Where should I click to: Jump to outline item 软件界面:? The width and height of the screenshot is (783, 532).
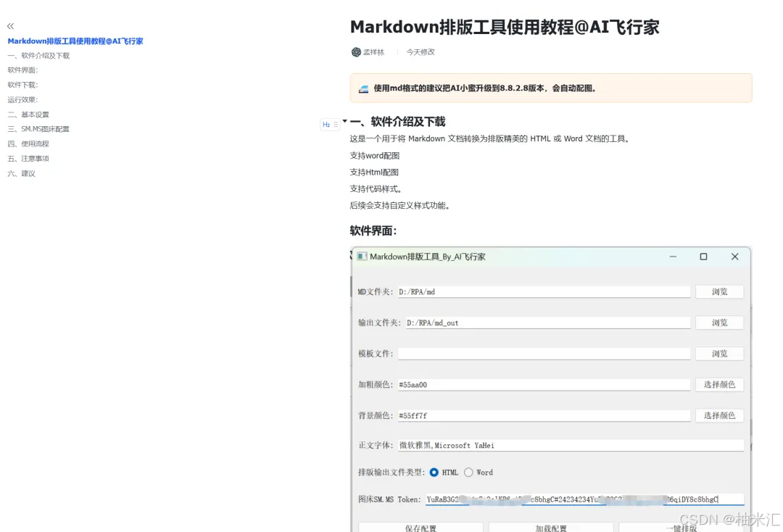[22, 70]
